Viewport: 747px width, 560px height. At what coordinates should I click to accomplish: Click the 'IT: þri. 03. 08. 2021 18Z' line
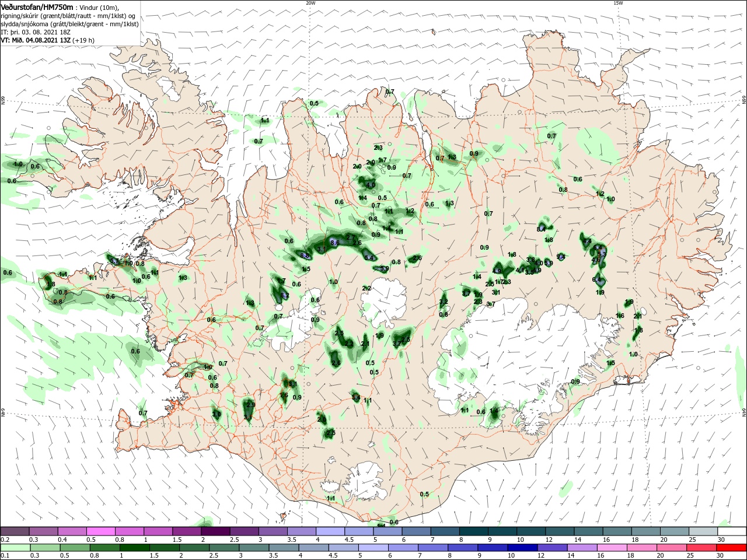tap(36, 32)
